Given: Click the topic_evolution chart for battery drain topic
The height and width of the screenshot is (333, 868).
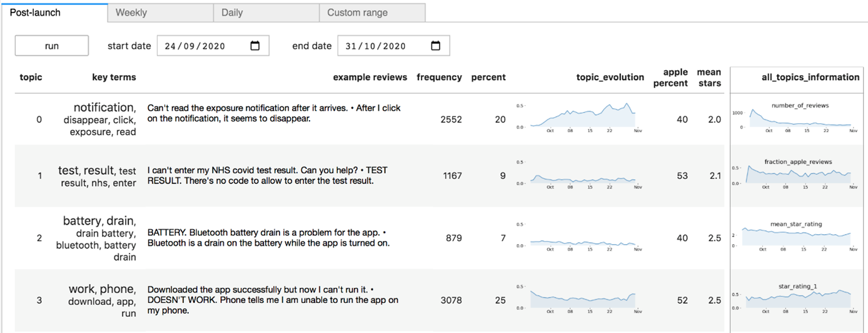Looking at the screenshot, I should coord(583,240).
